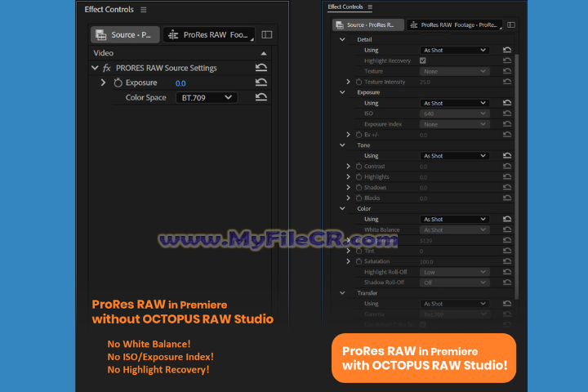
Task: Open Exposure Using As Shot dropdown
Action: pyautogui.click(x=454, y=103)
